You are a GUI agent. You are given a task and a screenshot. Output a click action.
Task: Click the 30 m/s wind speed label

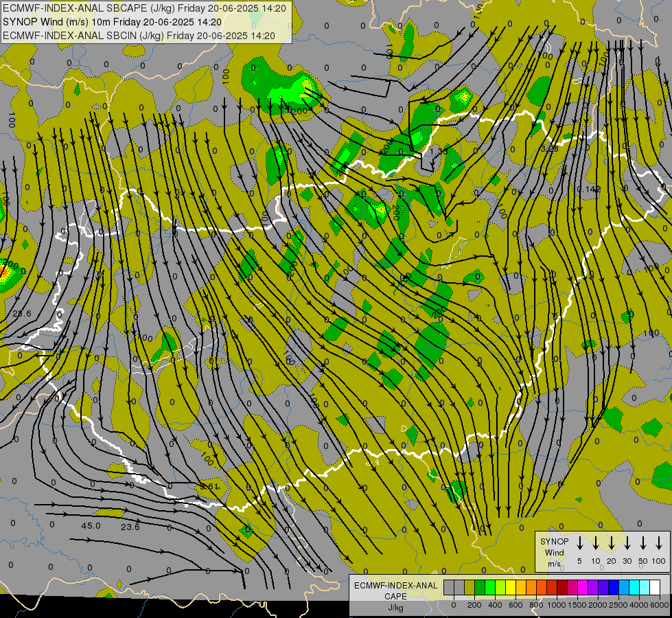click(x=627, y=561)
